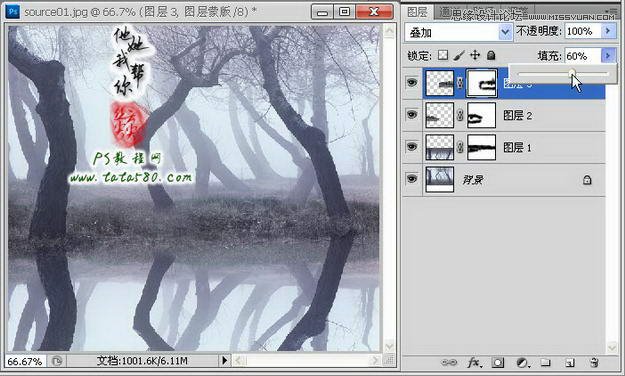Click the mask link chain on 图层 1

pos(460,148)
